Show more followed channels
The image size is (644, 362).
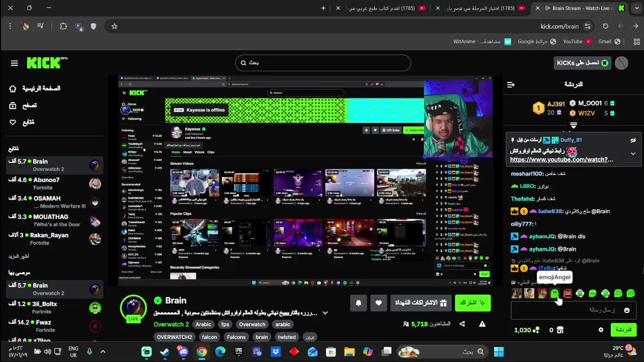click(x=19, y=256)
